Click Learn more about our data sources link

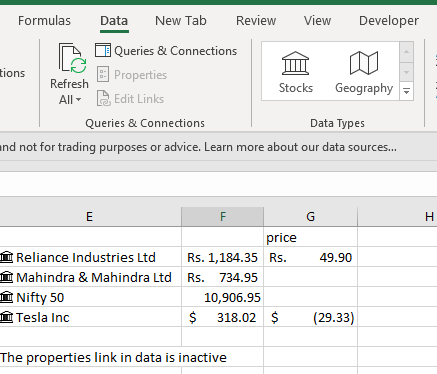pos(300,147)
